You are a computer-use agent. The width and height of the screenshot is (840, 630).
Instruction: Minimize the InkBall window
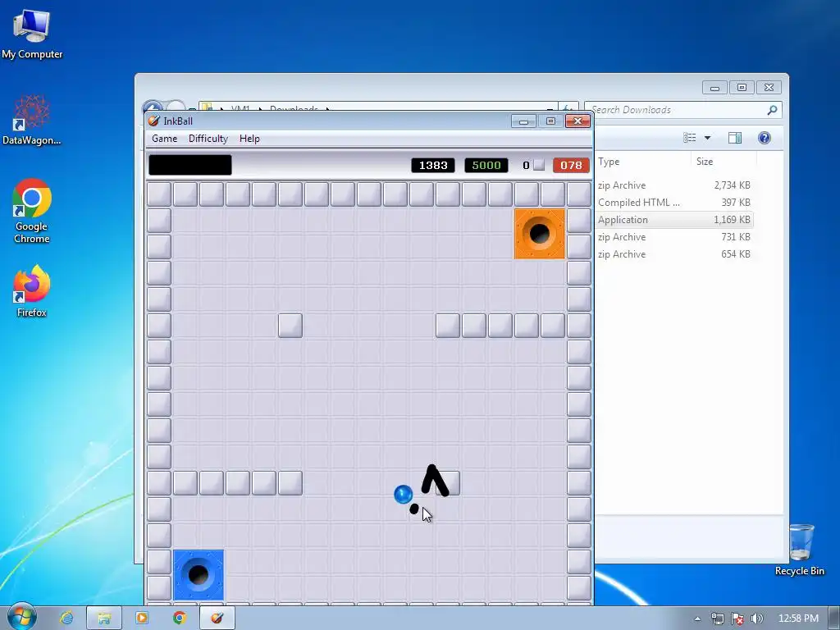pos(523,121)
